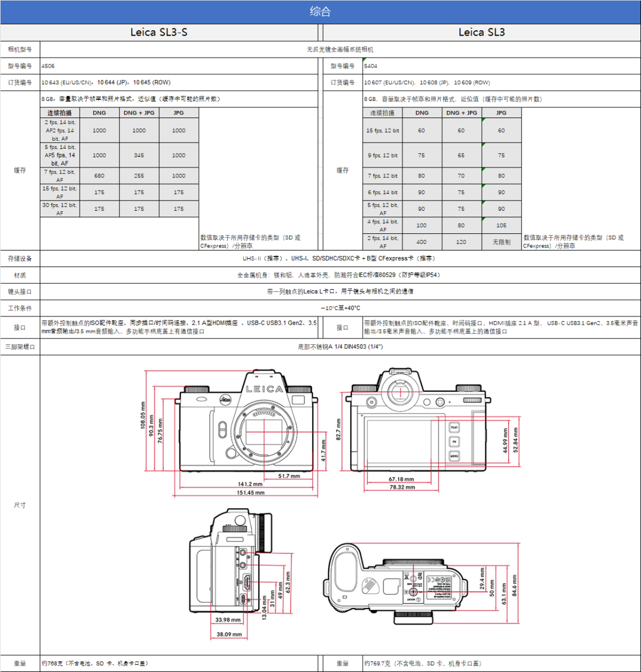The height and width of the screenshot is (672, 641).
Task: Select the 约769.7克 weight cell
Action: click(502, 664)
